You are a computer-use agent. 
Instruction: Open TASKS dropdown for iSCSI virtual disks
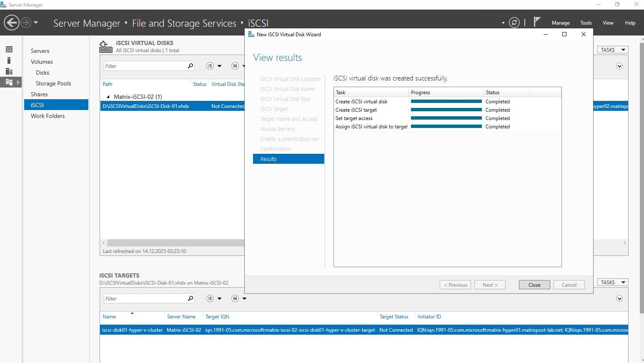coord(612,50)
